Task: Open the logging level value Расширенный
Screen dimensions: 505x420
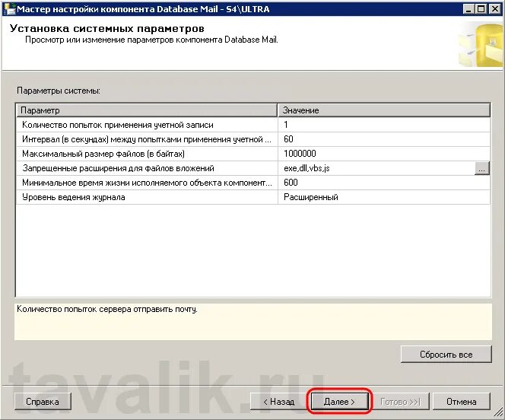Action: pyautogui.click(x=384, y=197)
